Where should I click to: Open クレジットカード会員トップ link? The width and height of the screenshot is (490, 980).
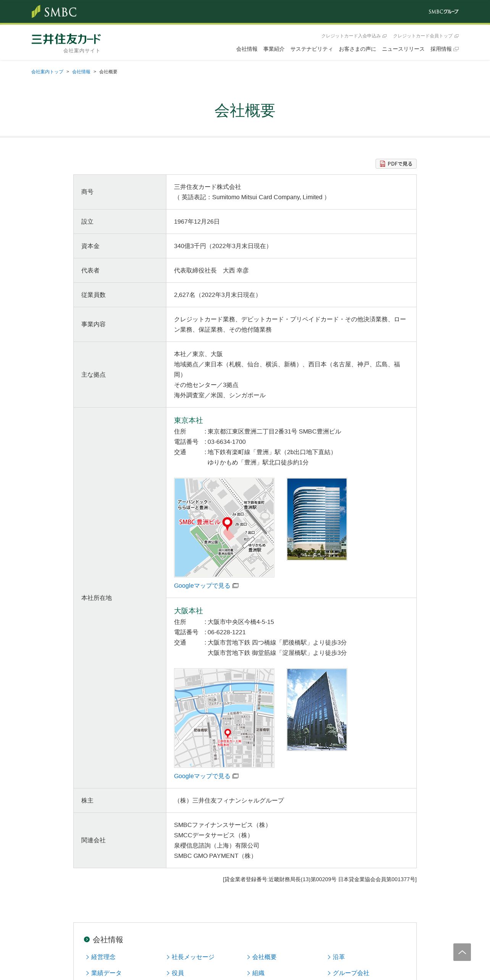click(x=426, y=36)
